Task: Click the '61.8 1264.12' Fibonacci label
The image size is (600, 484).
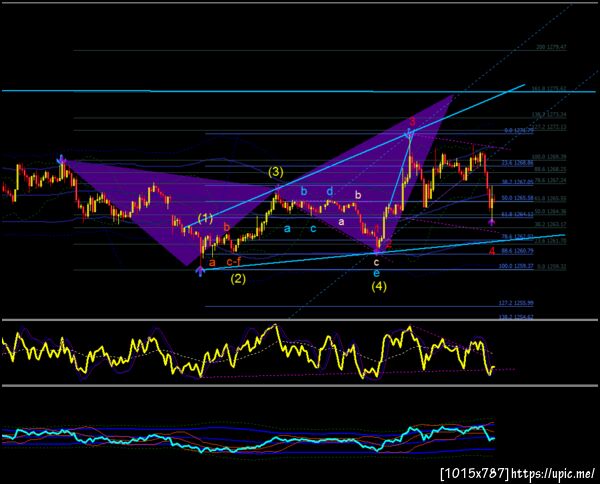Action: point(517,214)
